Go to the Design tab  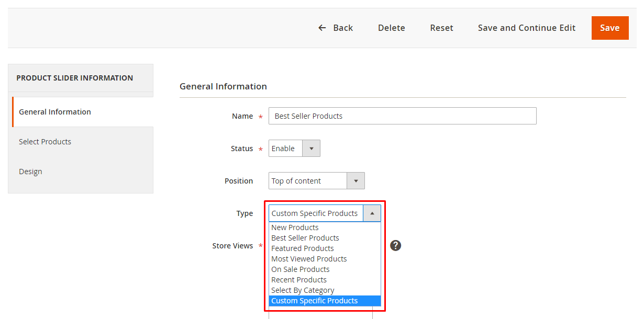(30, 172)
